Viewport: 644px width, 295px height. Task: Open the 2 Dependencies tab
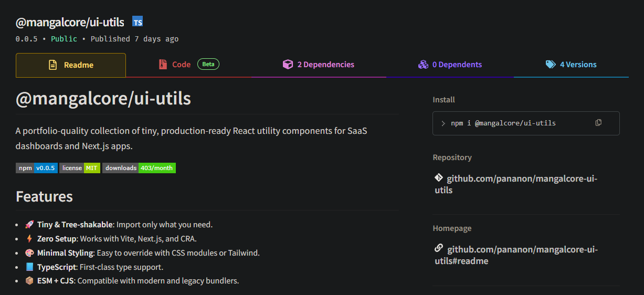(319, 65)
